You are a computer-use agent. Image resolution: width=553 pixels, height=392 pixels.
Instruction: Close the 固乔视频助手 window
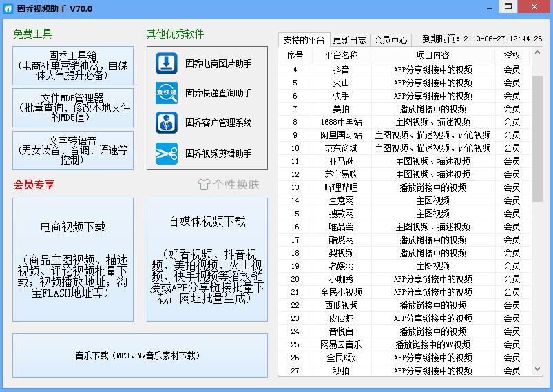tap(534, 7)
